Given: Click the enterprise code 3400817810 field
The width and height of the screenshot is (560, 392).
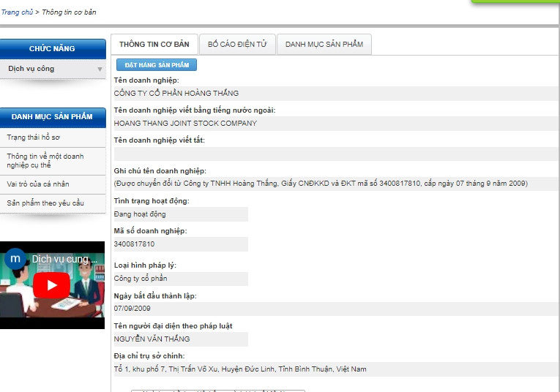Looking at the screenshot, I should pos(180,244).
